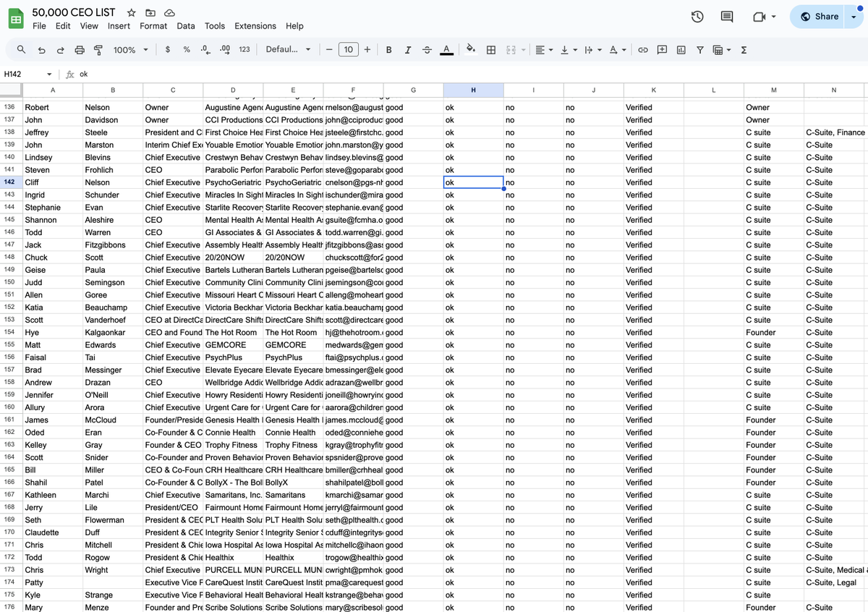Select the Format as currency icon
868x612 pixels.
pyautogui.click(x=167, y=50)
